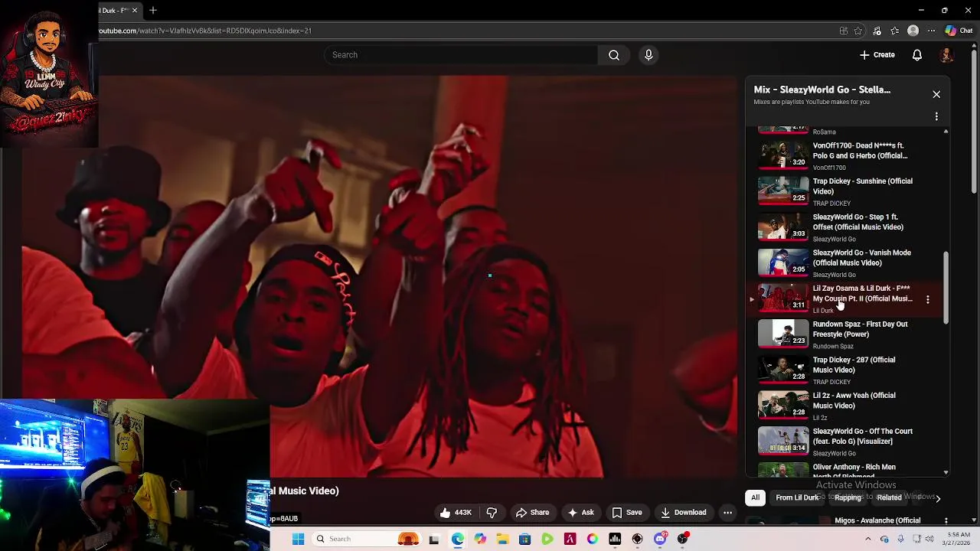Viewport: 980px width, 551px height.
Task: Open the YouTube account avatar menu
Action: click(946, 55)
